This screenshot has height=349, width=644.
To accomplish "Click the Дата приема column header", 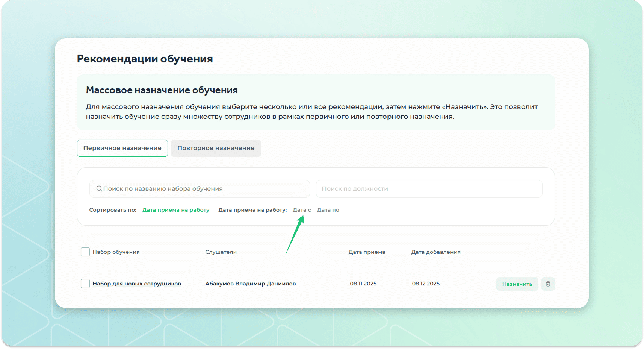I will click(x=367, y=252).
